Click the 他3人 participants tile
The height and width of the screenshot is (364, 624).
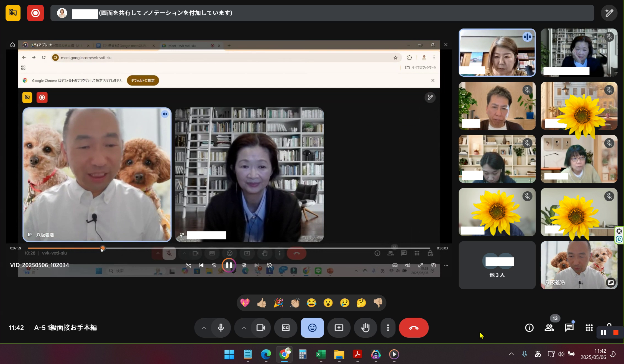[x=497, y=265]
